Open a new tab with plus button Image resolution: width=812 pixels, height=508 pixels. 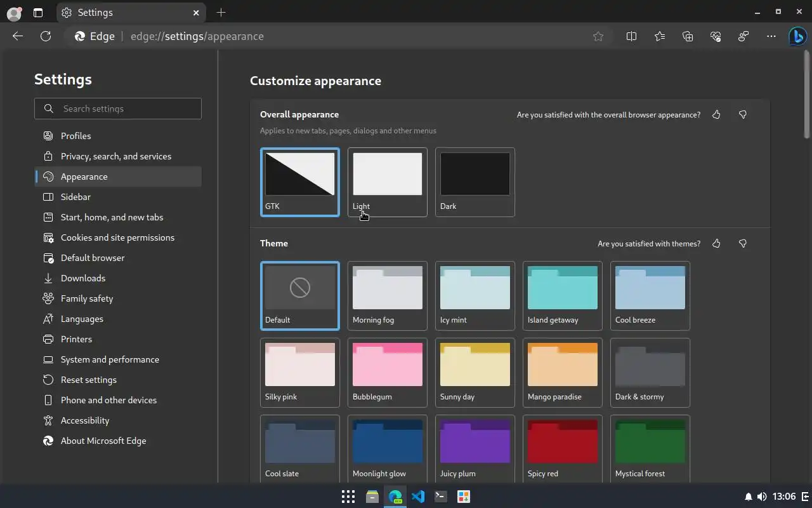[221, 12]
